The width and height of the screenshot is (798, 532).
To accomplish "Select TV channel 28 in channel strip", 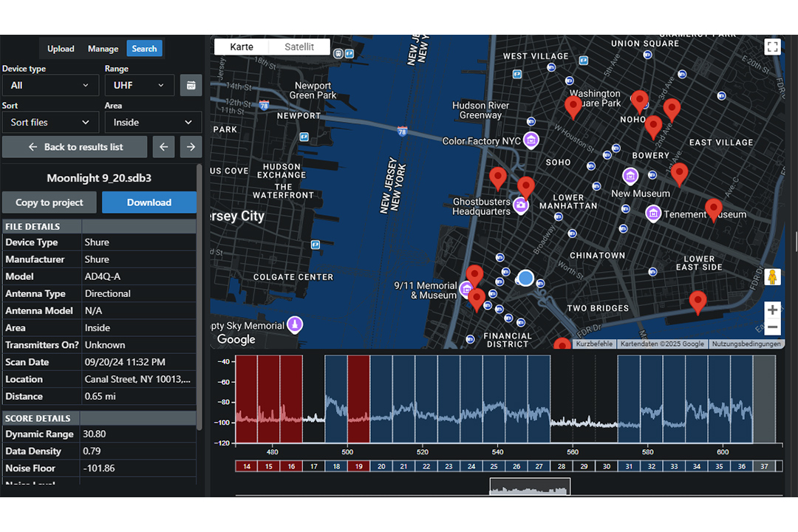I will [562, 466].
